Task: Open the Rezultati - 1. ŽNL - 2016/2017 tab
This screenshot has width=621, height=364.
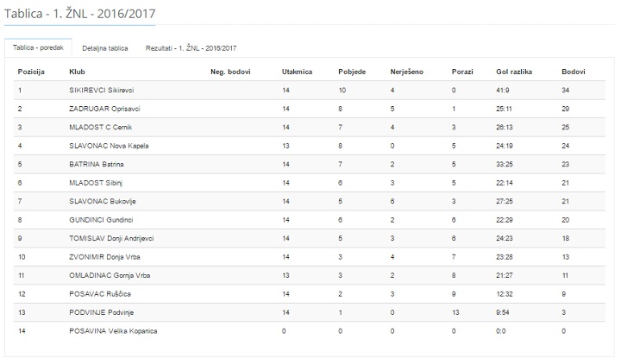Action: pos(191,48)
